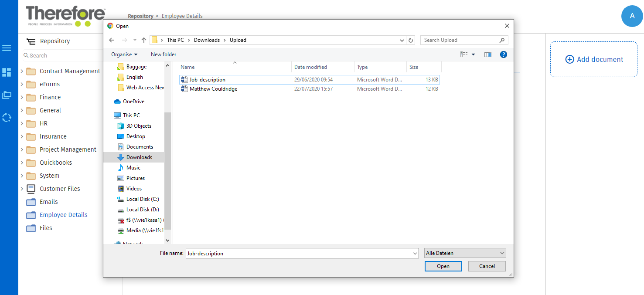Click the Add document link
The image size is (644, 295).
pos(593,59)
